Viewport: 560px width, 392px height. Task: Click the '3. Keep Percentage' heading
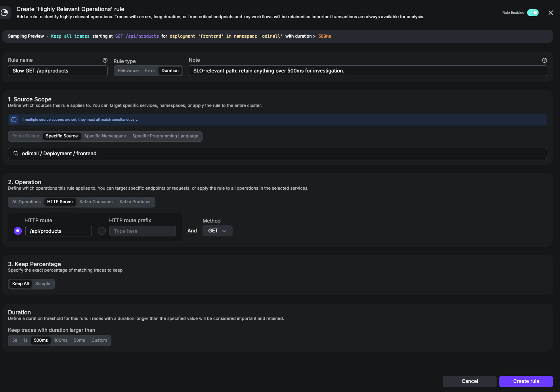click(34, 264)
